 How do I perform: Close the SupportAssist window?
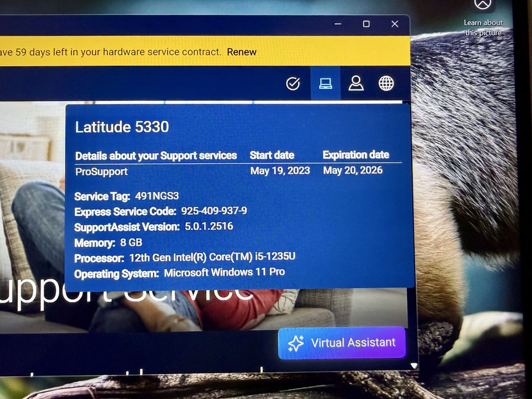(395, 24)
